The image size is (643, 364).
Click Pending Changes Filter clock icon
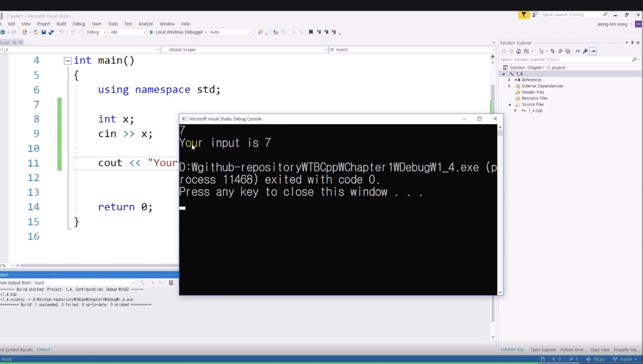[x=542, y=51]
